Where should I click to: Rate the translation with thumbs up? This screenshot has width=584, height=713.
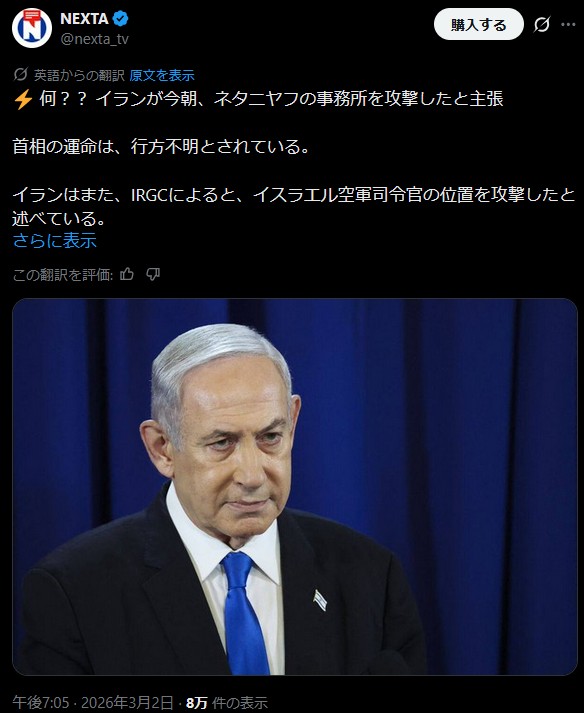tap(127, 274)
